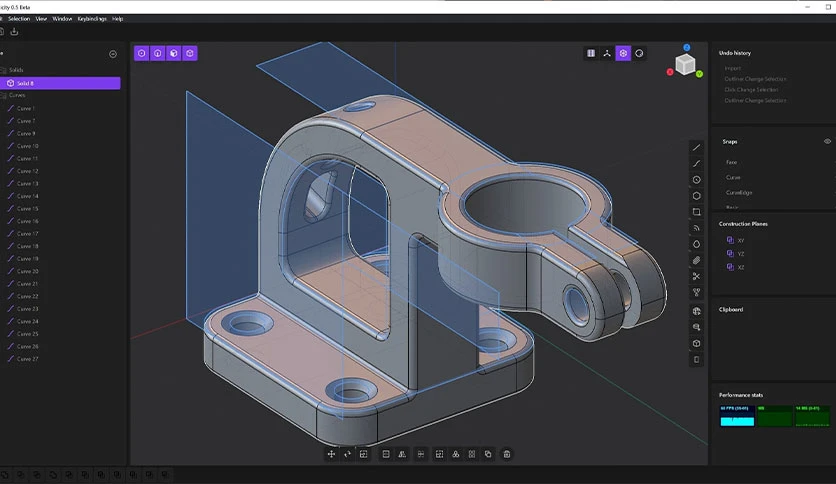The image size is (836, 484).
Task: Click the trash Delete icon
Action: (x=507, y=454)
